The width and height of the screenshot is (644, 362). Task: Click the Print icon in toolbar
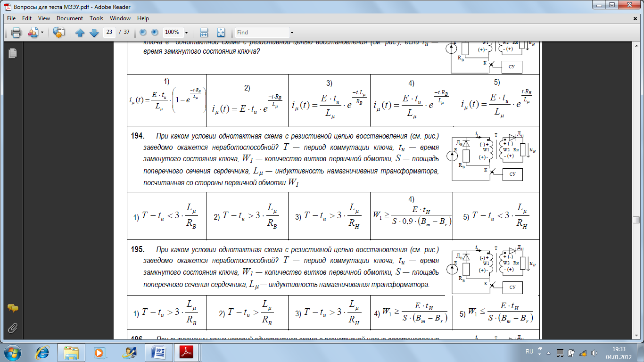click(17, 33)
